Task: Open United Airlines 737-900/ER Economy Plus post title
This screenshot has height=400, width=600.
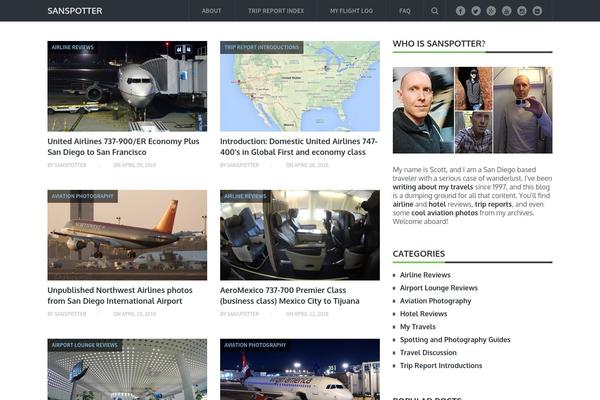Action: point(123,147)
